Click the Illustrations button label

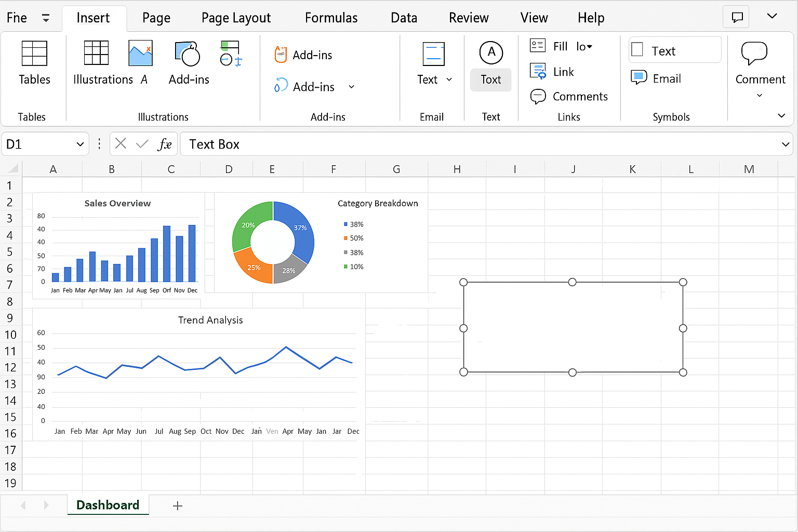tap(103, 79)
